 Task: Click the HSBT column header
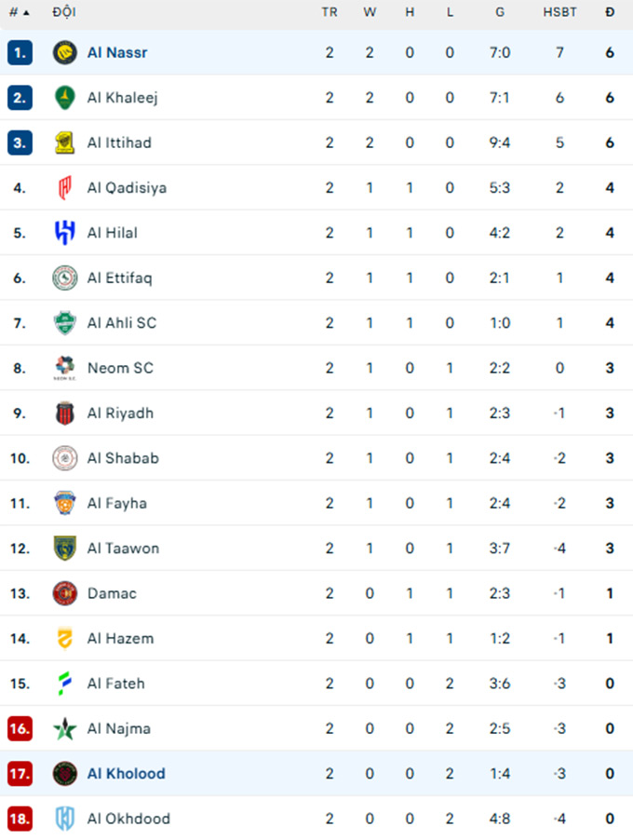click(559, 12)
